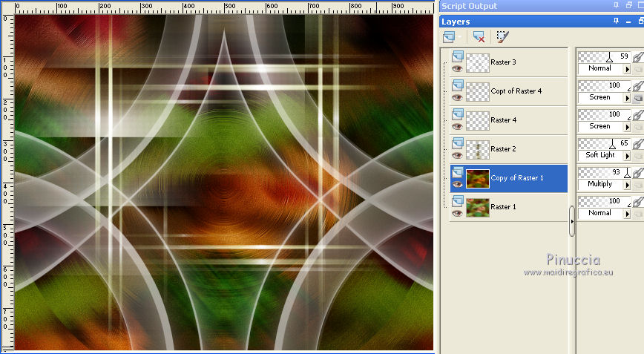Select the Raster 4 layer name
This screenshot has width=644, height=354.
[503, 120]
